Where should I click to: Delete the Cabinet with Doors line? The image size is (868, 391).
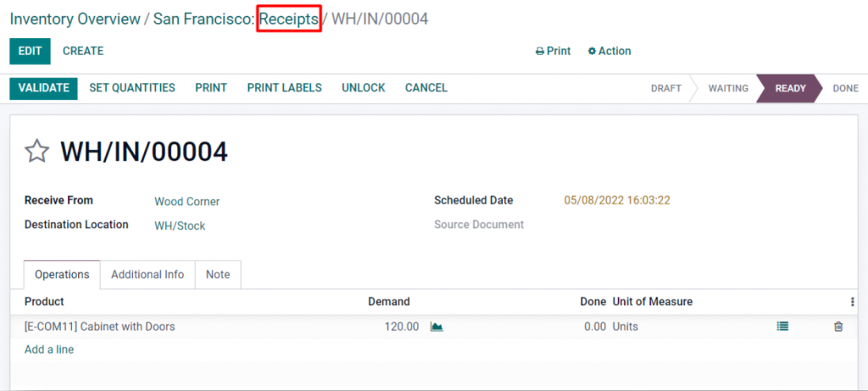pos(838,327)
